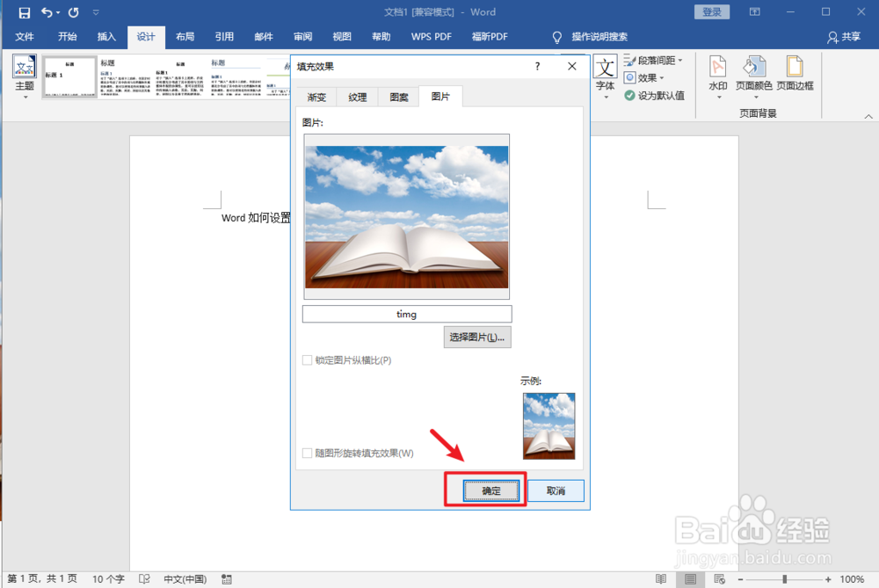This screenshot has height=588, width=879.
Task: Expand the Quick Access toolbar customization arrow
Action: [x=95, y=12]
